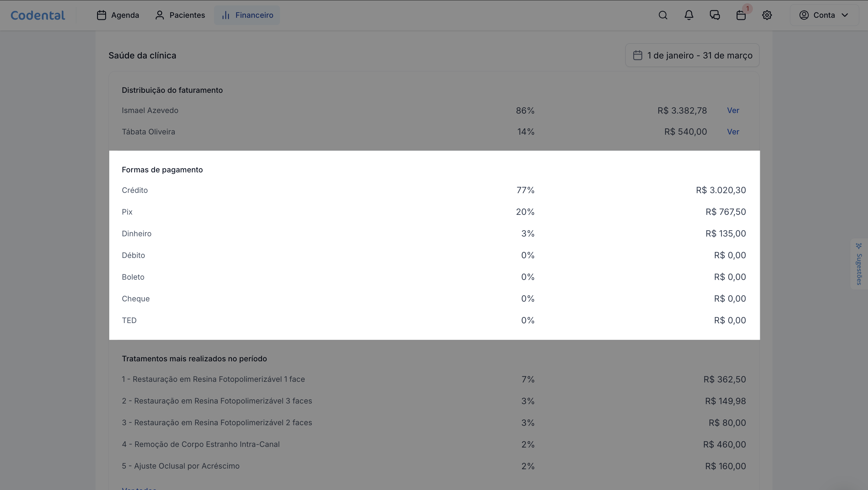This screenshot has width=868, height=490.
Task: Go to the Agenda tab
Action: 118,15
